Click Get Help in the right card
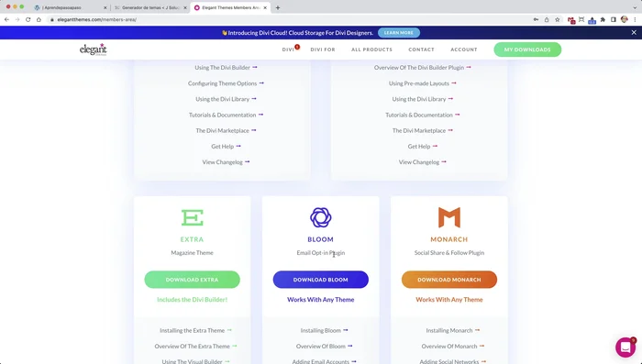Viewport: 642px width, 364px height. click(422, 147)
